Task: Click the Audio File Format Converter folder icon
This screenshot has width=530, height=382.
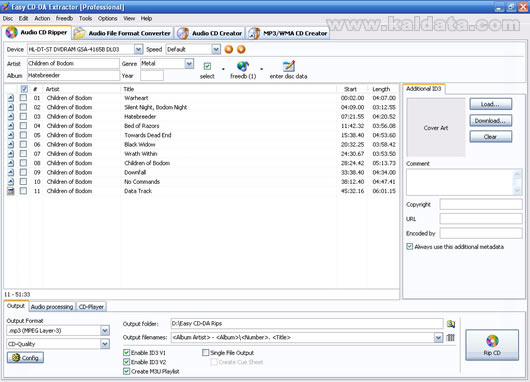Action: (80, 33)
